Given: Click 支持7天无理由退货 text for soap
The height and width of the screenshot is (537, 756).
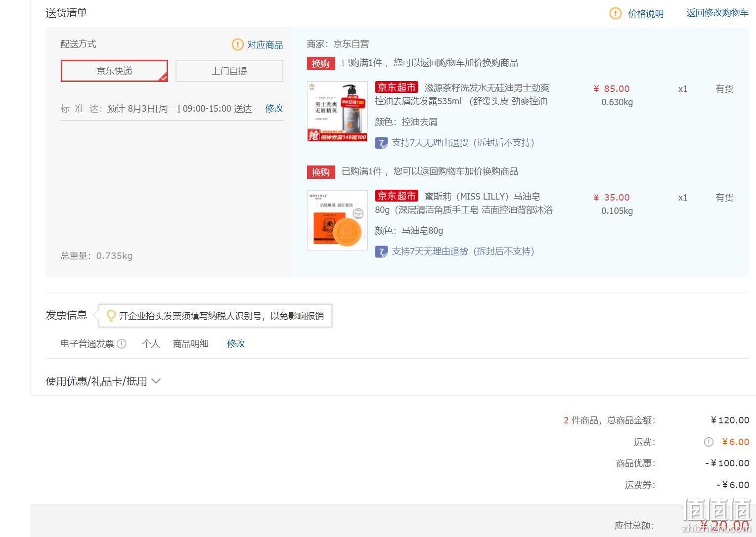Looking at the screenshot, I should point(463,251).
